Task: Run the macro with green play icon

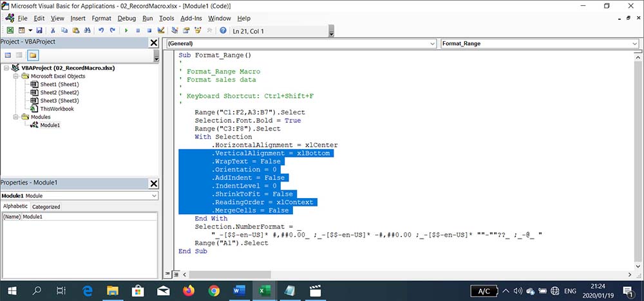Action: coord(126,30)
